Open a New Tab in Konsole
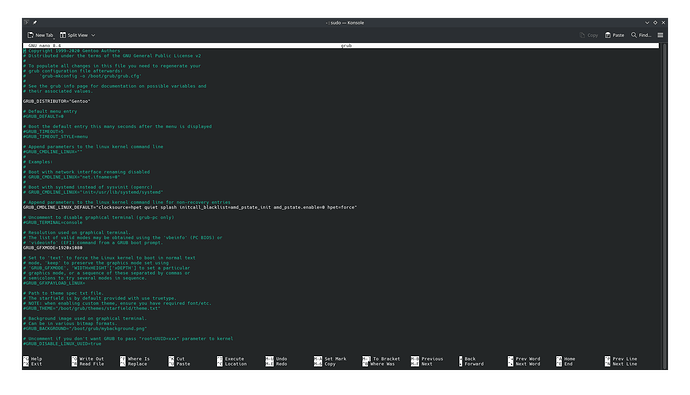The height and width of the screenshot is (395, 690). pos(40,35)
